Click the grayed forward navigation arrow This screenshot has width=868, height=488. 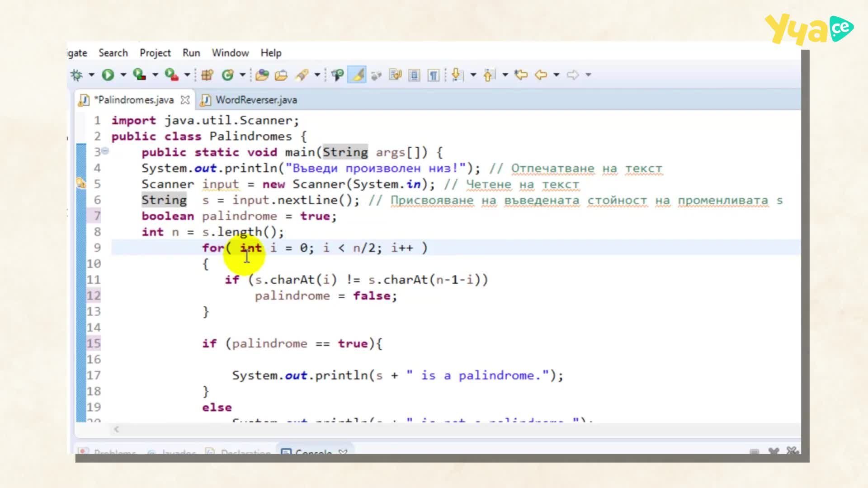573,75
